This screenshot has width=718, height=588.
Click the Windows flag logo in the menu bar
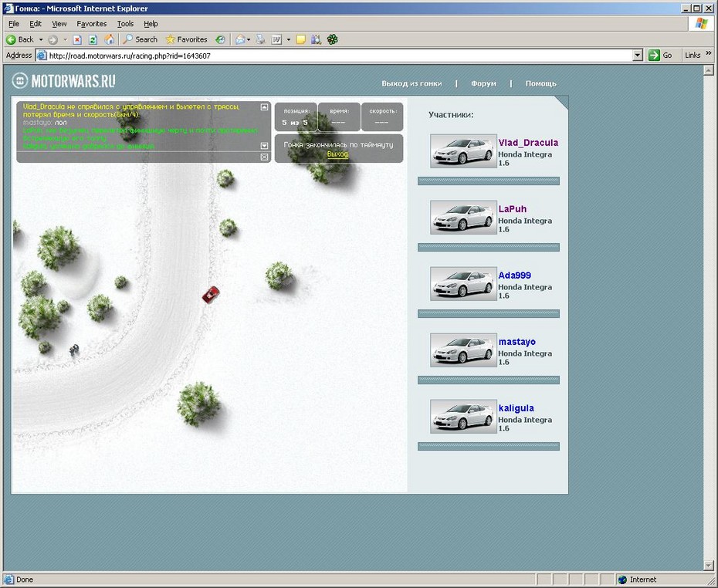[x=701, y=24]
